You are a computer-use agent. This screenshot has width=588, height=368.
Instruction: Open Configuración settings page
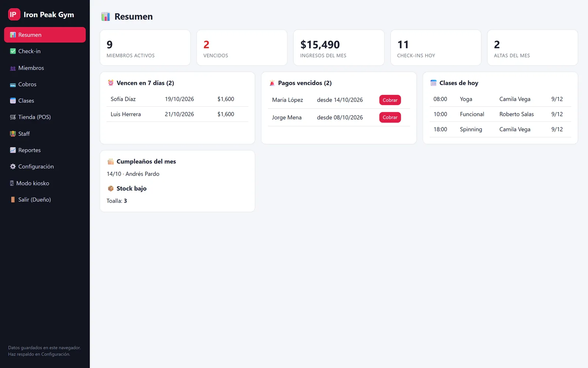(x=45, y=166)
